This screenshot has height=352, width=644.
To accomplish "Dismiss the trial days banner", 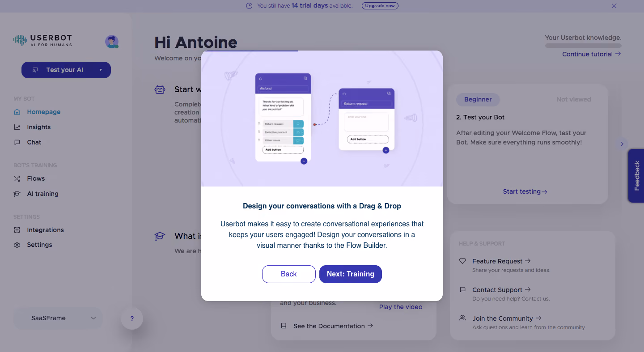I will (x=614, y=6).
